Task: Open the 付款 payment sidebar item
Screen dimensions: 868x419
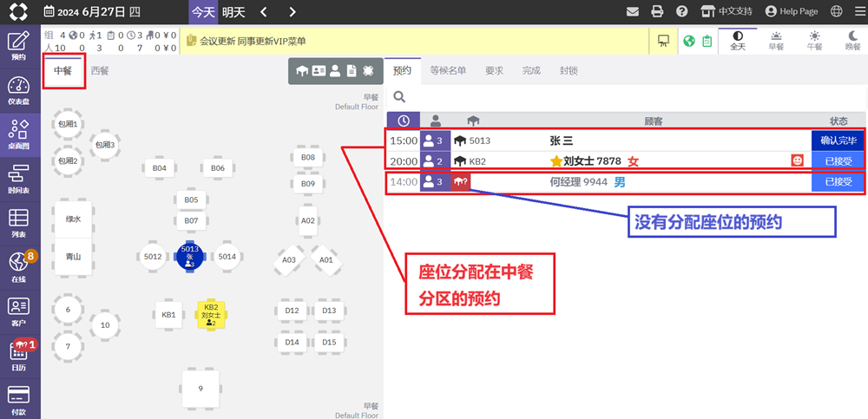Action: click(20, 400)
